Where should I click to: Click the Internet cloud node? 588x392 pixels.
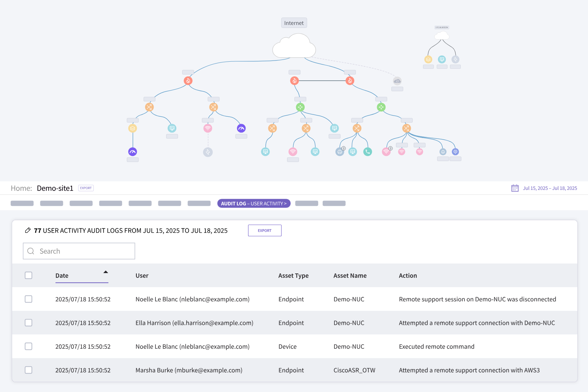coord(294,46)
